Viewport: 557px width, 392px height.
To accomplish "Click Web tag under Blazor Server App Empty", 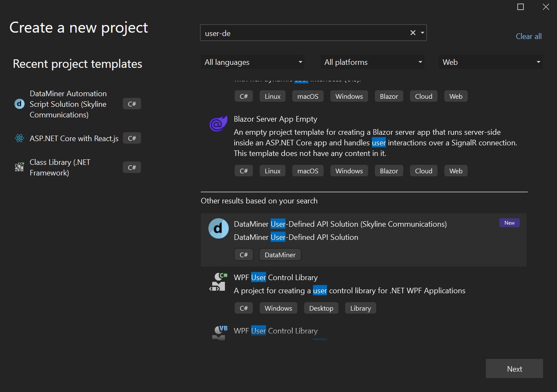I will coord(456,171).
